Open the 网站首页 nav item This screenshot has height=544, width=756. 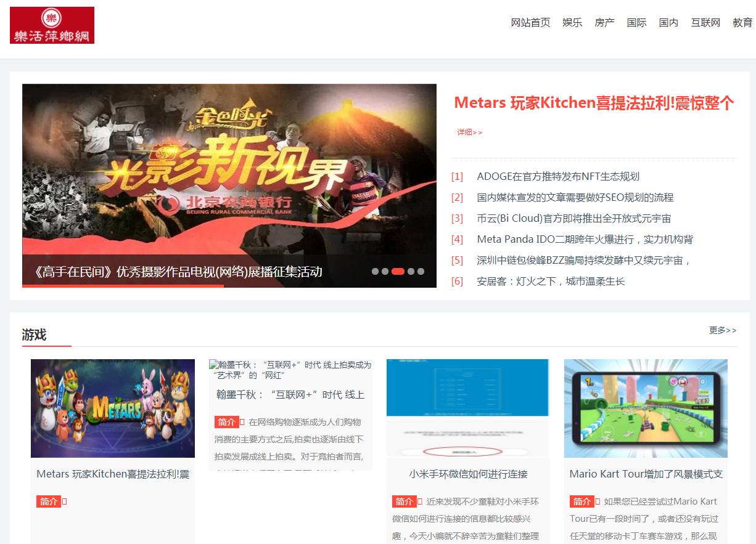530,23
